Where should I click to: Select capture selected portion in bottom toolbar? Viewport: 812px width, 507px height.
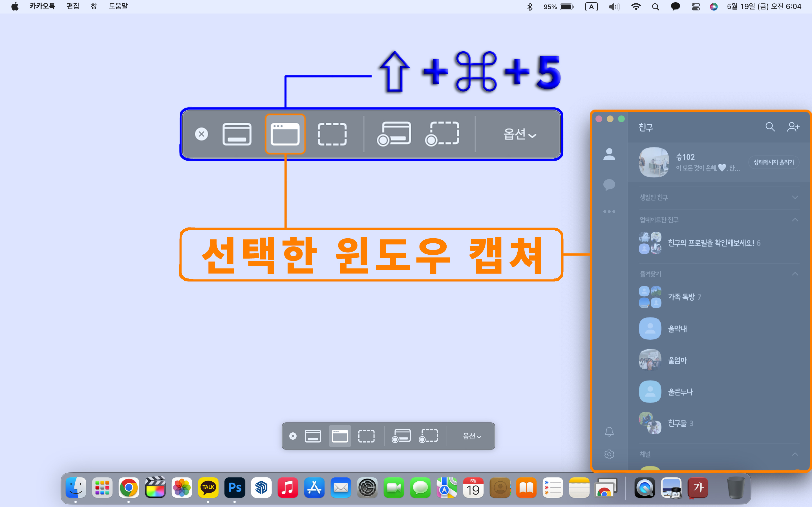coord(366,436)
